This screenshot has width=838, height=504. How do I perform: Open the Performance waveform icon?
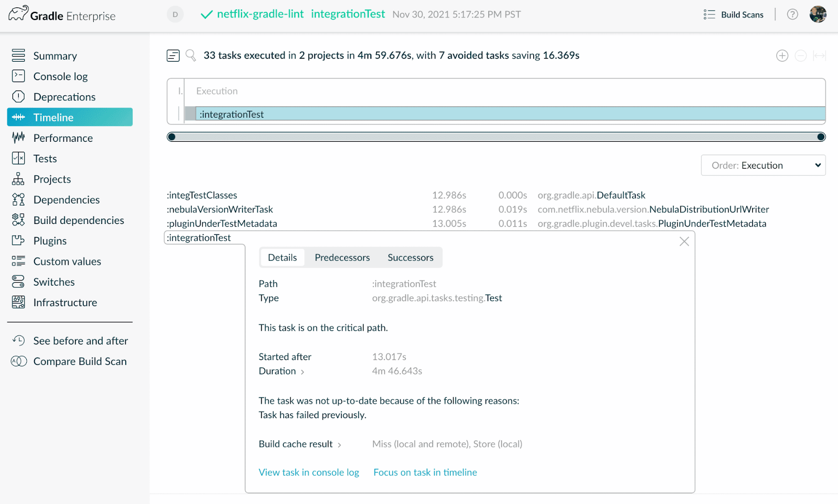click(x=18, y=138)
